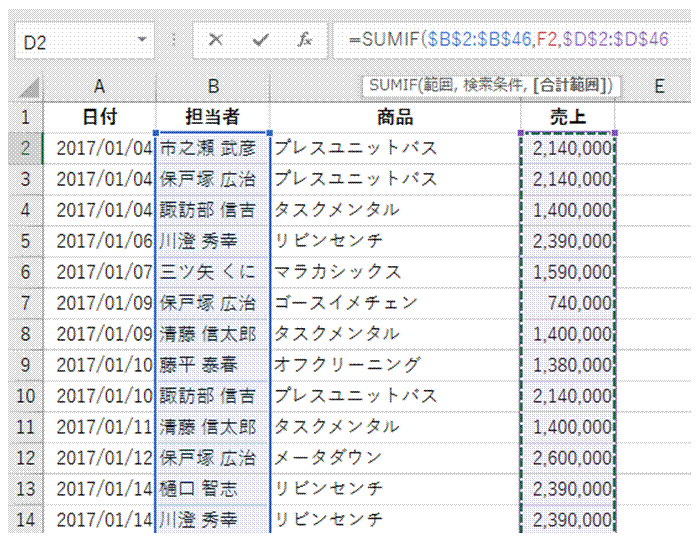Select sales value 740,000
The height and width of the screenshot is (538, 698).
click(568, 303)
